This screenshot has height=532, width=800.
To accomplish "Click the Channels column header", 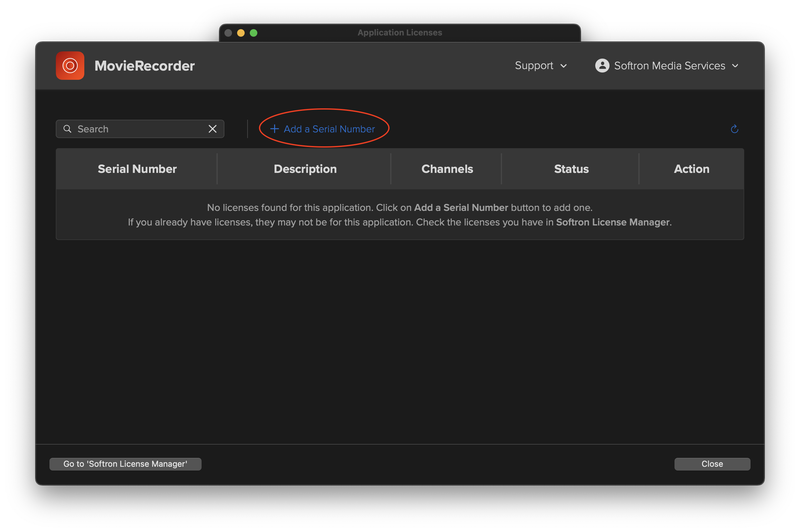I will coord(447,169).
